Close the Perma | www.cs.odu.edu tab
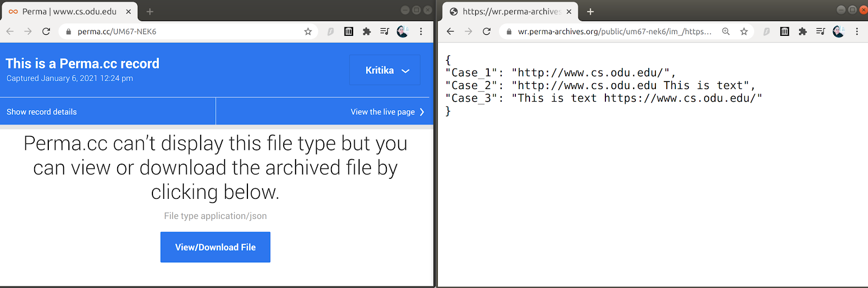The width and height of the screenshot is (868, 288). tap(129, 11)
